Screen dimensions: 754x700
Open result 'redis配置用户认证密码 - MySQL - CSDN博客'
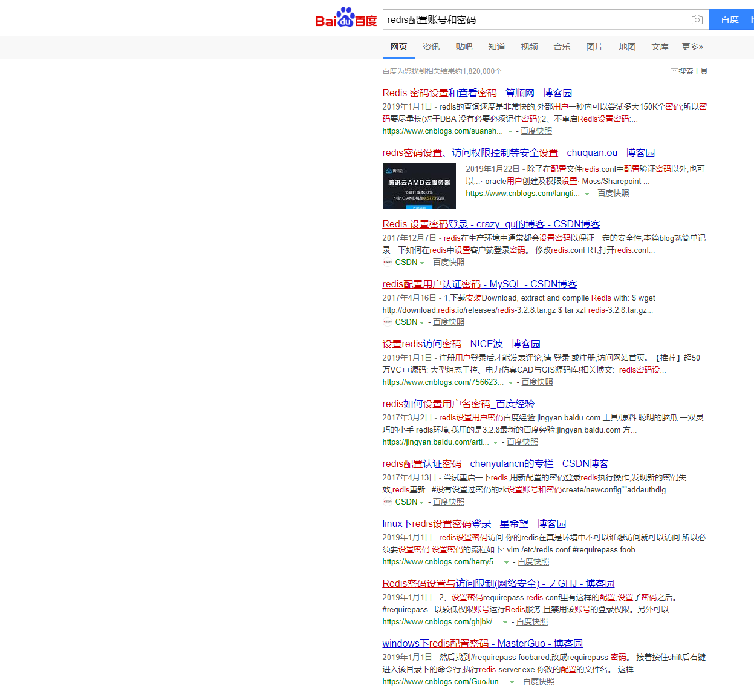479,284
